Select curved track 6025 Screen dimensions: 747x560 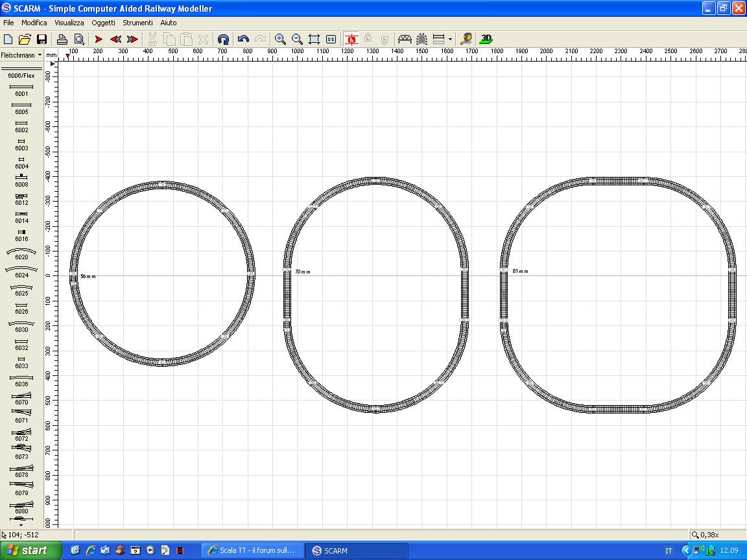[x=21, y=290]
